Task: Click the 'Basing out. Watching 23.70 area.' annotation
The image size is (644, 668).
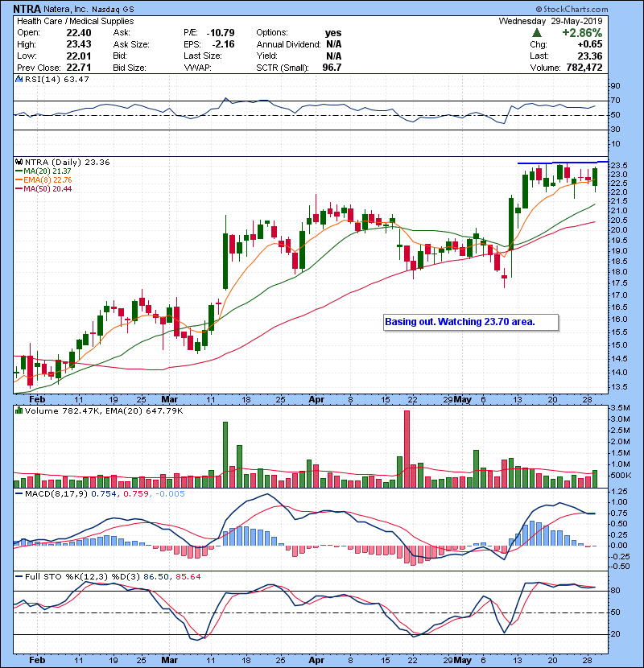Action: point(460,322)
